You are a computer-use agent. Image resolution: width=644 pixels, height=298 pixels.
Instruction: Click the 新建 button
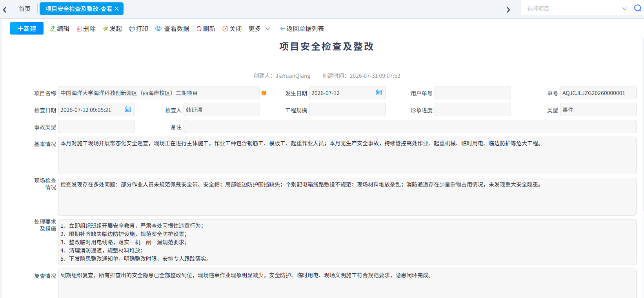(27, 29)
